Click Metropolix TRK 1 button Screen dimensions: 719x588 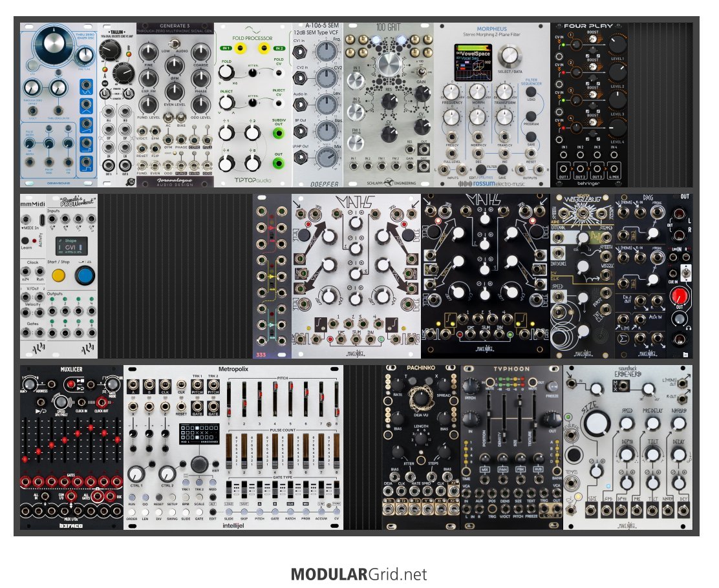(x=186, y=483)
